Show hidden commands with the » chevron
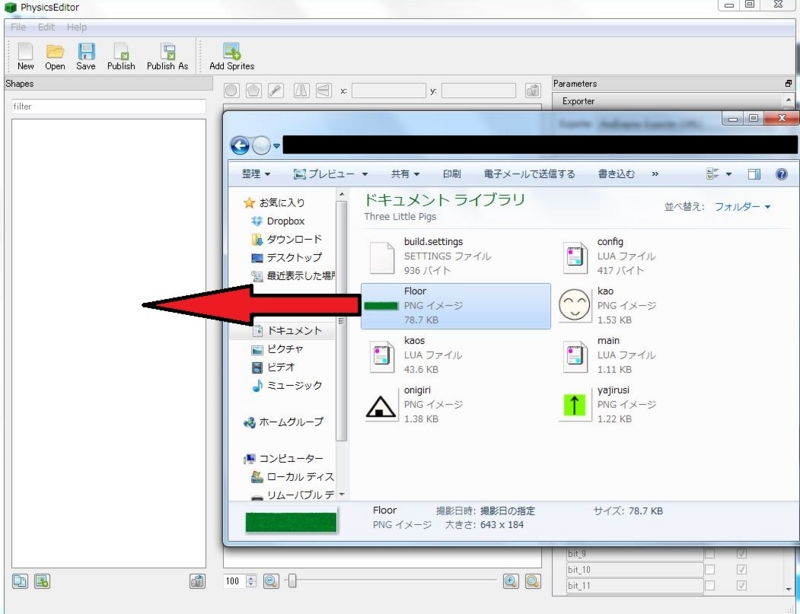This screenshot has width=800, height=614. (x=655, y=174)
